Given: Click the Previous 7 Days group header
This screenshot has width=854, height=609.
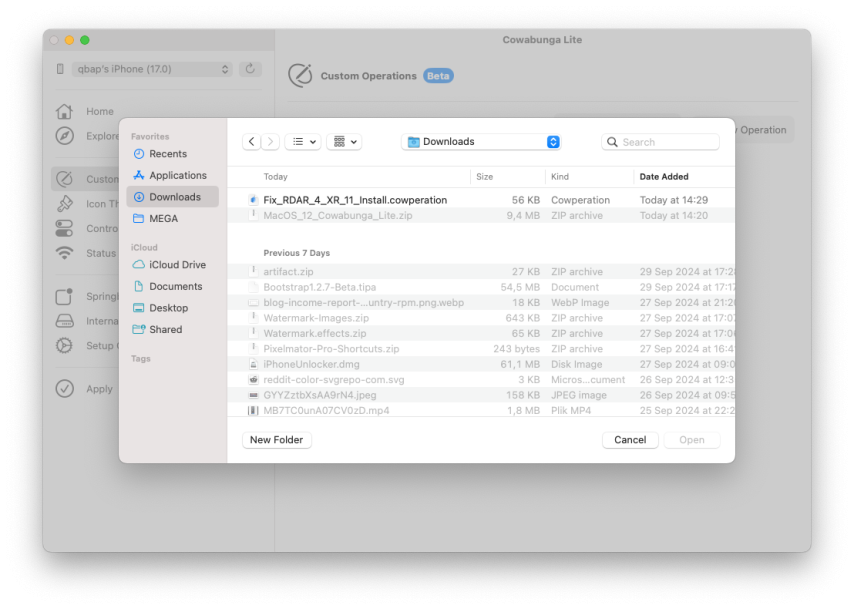Looking at the screenshot, I should pos(297,253).
